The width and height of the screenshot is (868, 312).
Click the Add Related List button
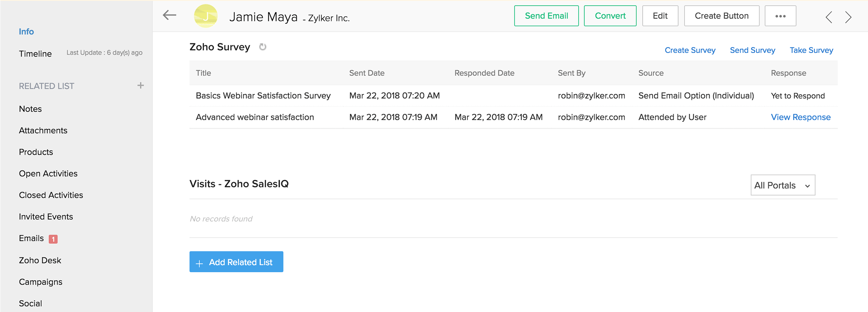(236, 262)
